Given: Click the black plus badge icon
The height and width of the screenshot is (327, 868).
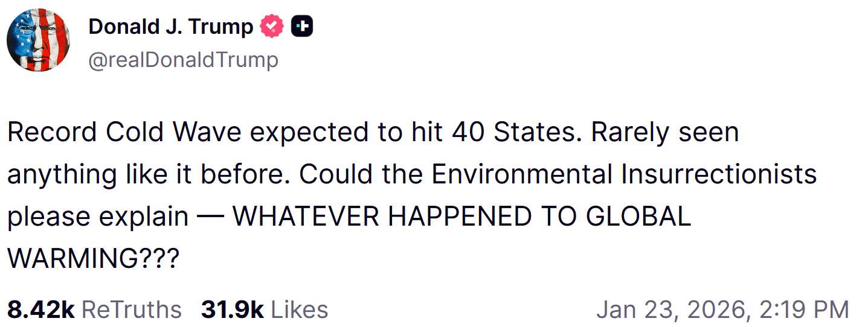Looking at the screenshot, I should tap(301, 27).
